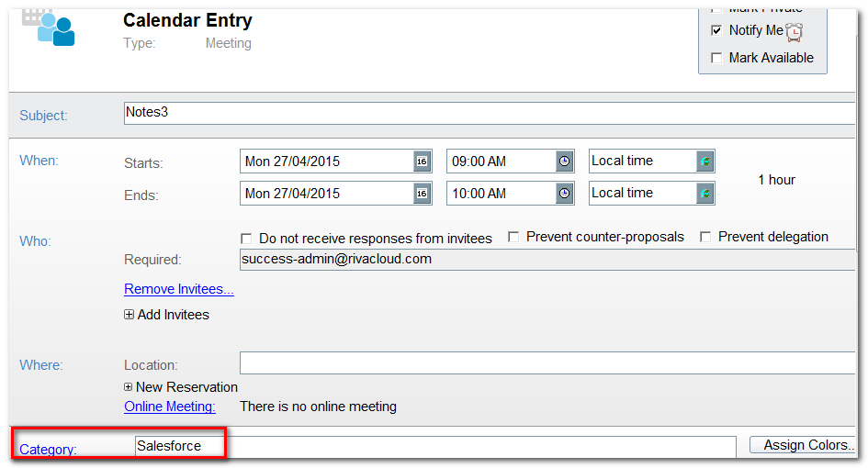Click the Remove Invitees link
Screen dimensions: 868x468
pos(179,289)
